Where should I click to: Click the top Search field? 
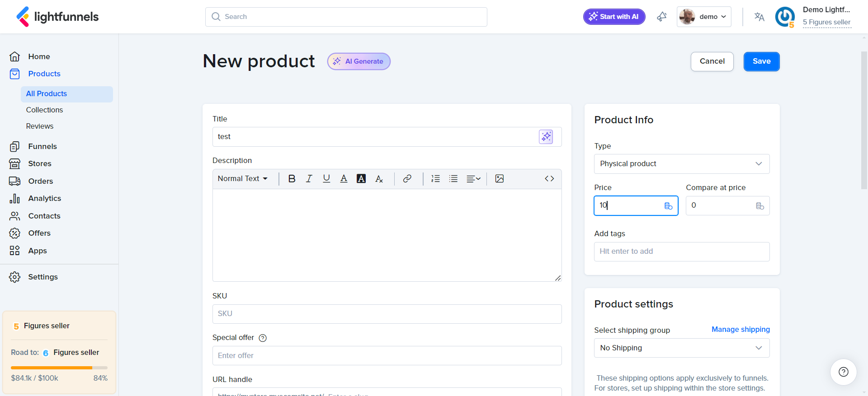(x=346, y=17)
